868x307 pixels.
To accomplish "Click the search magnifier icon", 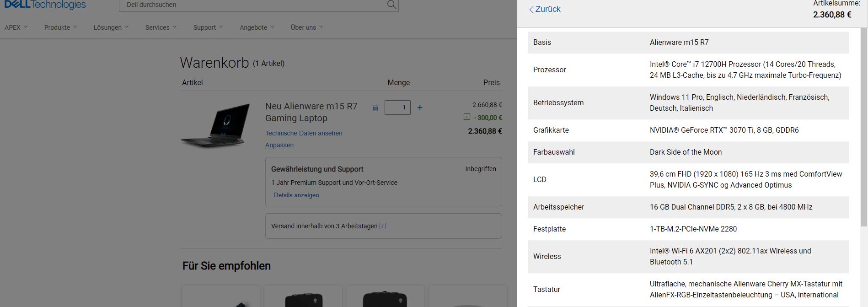I will click(x=391, y=5).
